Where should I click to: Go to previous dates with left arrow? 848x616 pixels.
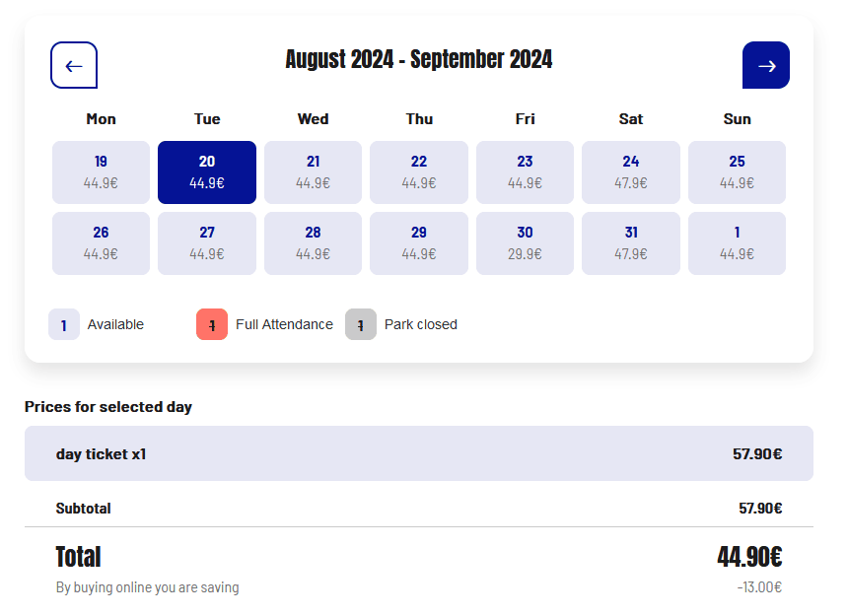[74, 66]
